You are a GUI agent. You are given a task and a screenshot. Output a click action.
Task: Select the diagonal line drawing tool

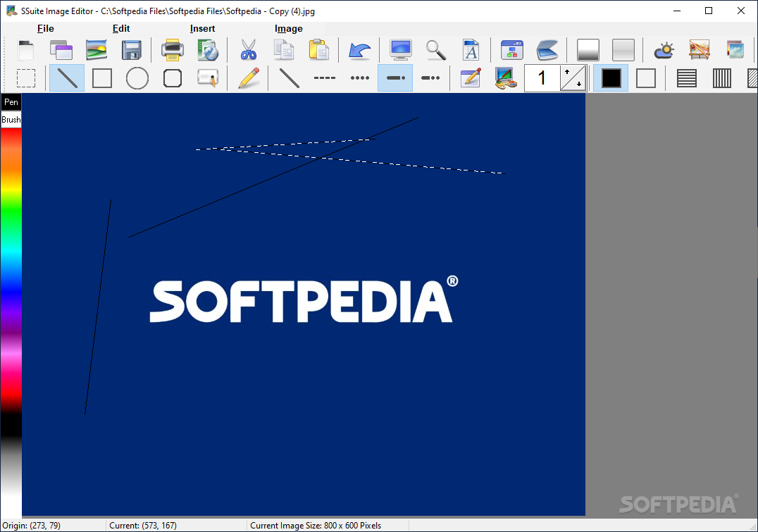click(x=67, y=78)
